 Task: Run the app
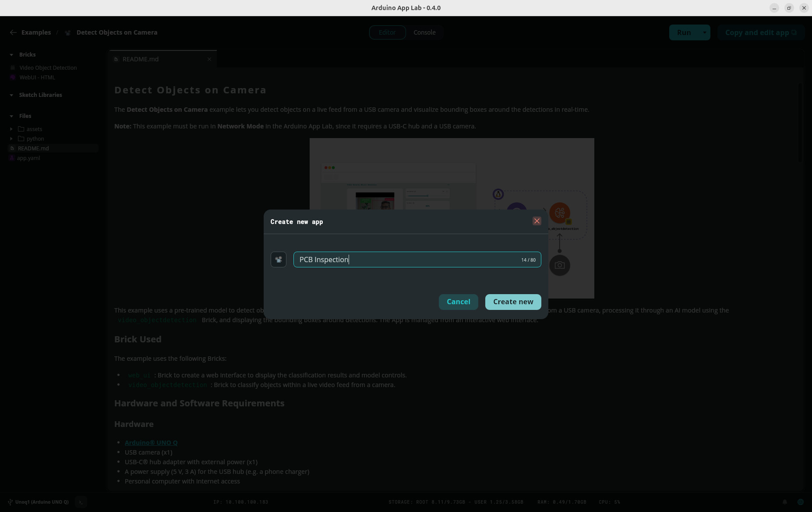[x=684, y=32]
